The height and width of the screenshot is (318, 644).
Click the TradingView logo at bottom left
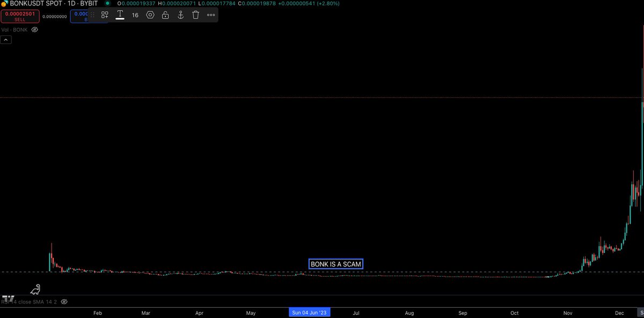(x=8, y=299)
